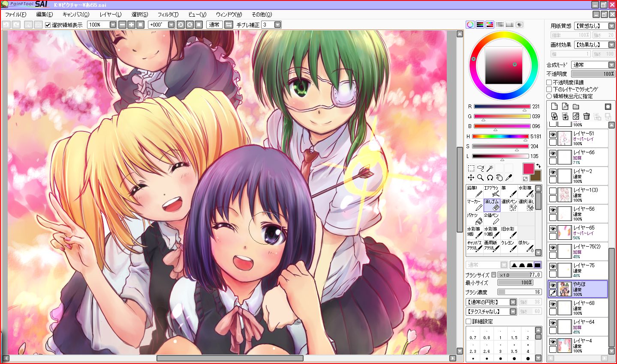
Task: Rotate the canvas view counterclockwise
Action: (181, 25)
